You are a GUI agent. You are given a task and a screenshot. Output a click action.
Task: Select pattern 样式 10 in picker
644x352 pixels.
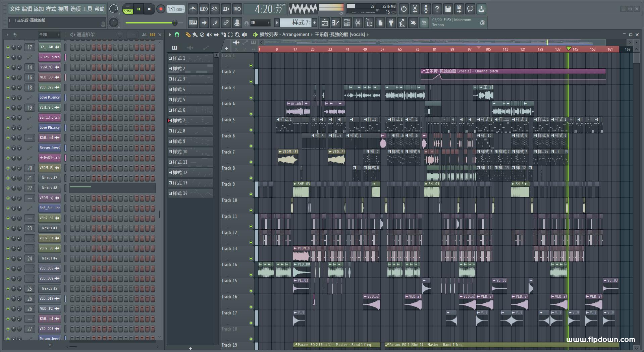coord(190,152)
